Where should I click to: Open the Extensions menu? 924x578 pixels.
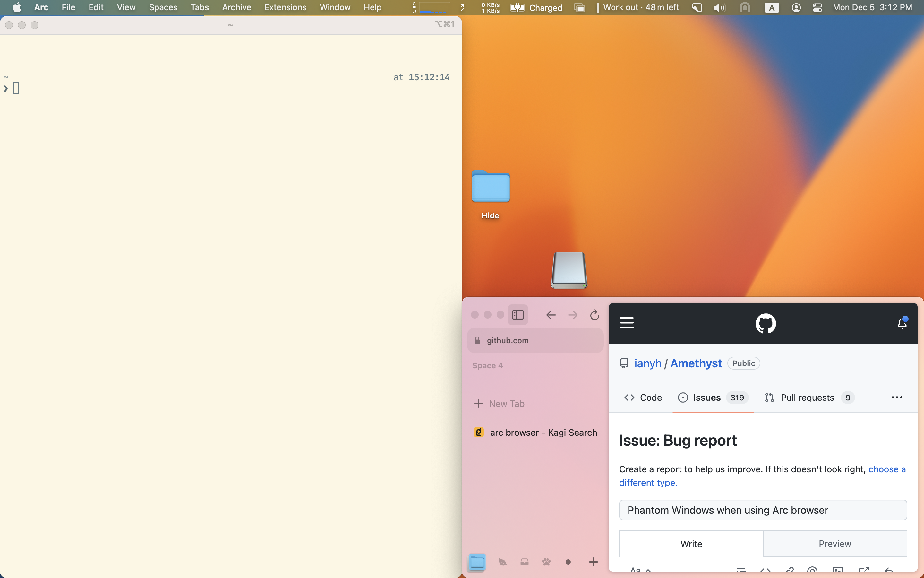285,7
